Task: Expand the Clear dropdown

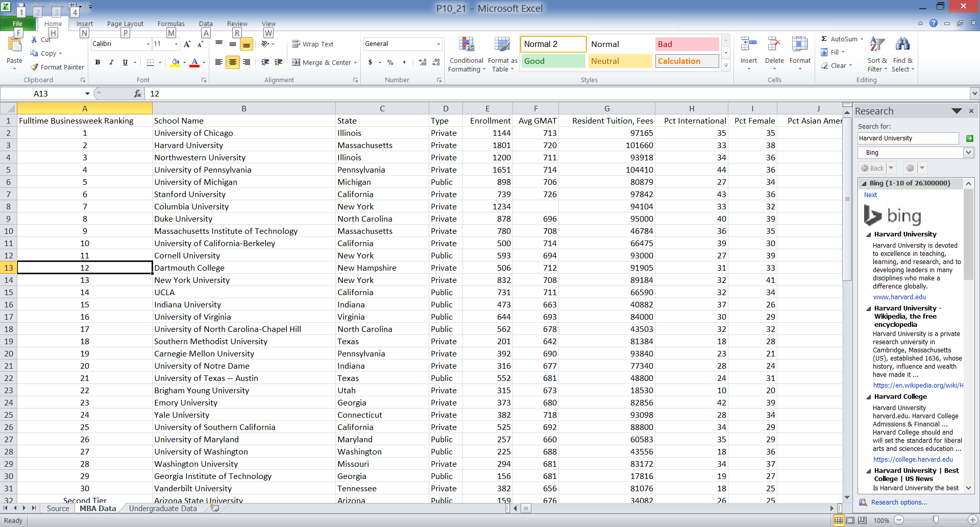Action: pos(851,65)
